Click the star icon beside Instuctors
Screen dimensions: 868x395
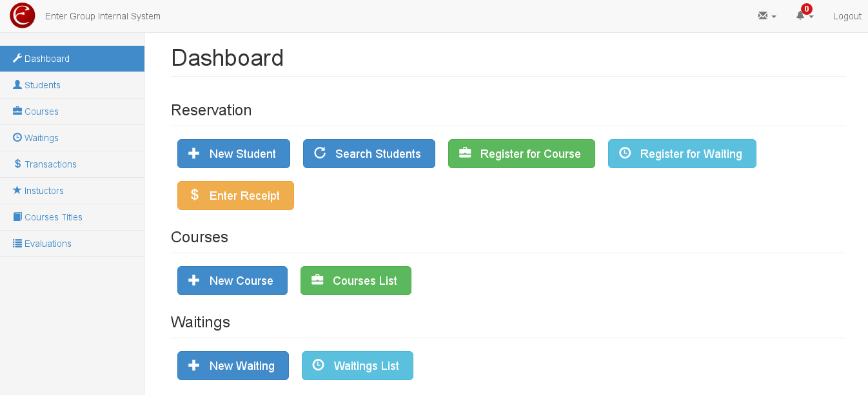(x=17, y=190)
